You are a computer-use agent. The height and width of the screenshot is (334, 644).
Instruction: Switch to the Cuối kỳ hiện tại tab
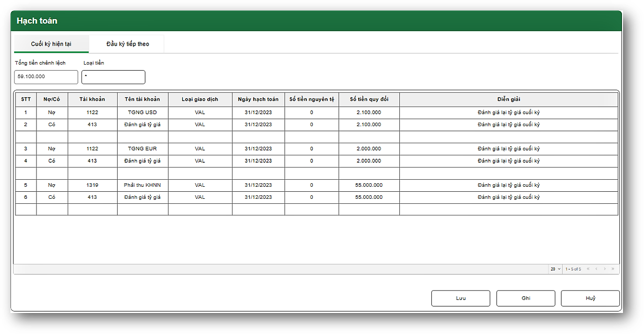(x=51, y=44)
